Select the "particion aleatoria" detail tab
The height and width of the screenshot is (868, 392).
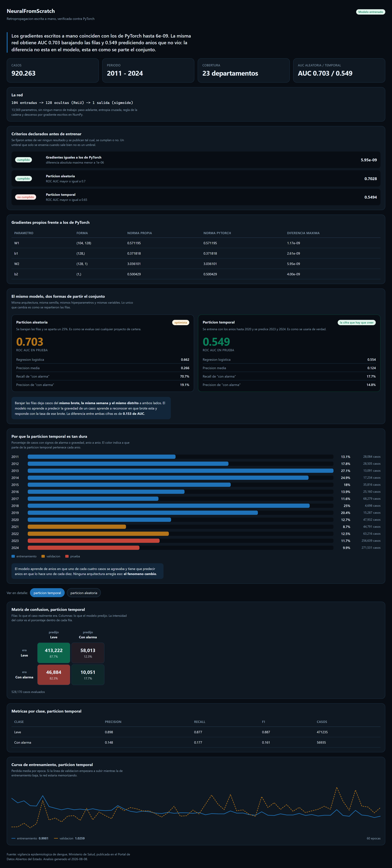pos(84,593)
